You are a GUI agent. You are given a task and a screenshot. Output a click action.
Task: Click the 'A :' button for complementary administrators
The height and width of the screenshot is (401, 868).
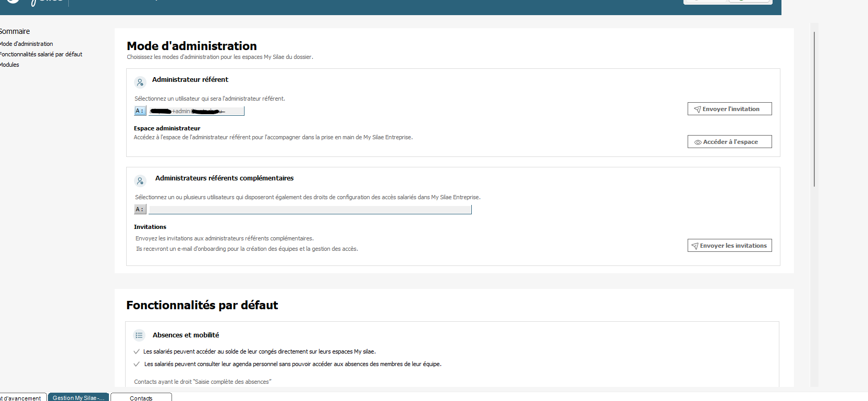[x=140, y=210]
